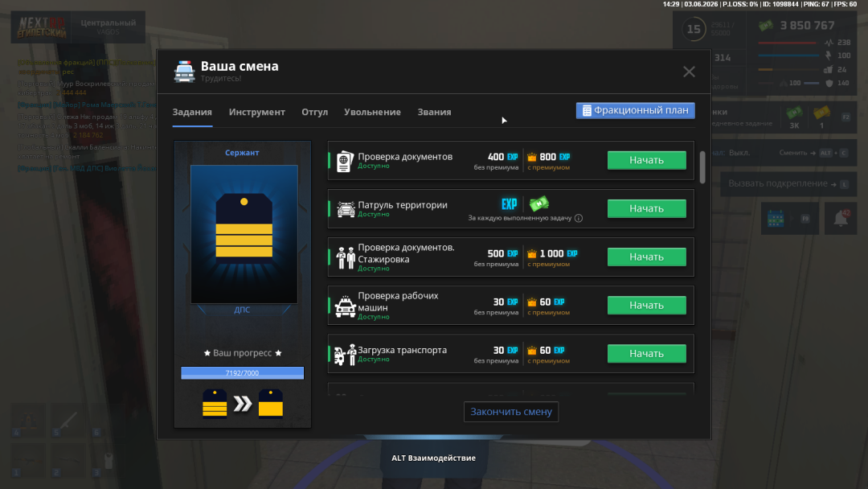Click the two officers icon of Стажировка
The image size is (868, 489).
346,257
